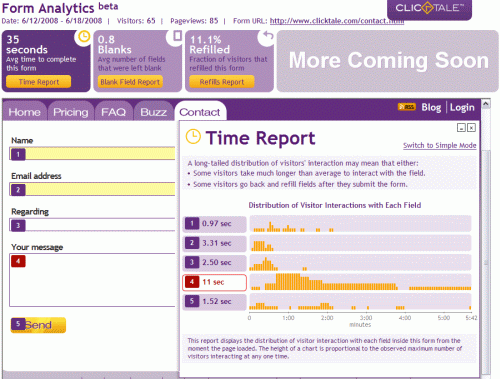Viewport: 500px width, 379px height.
Task: Select field 1 row showing 0.97 sec
Action: click(215, 224)
